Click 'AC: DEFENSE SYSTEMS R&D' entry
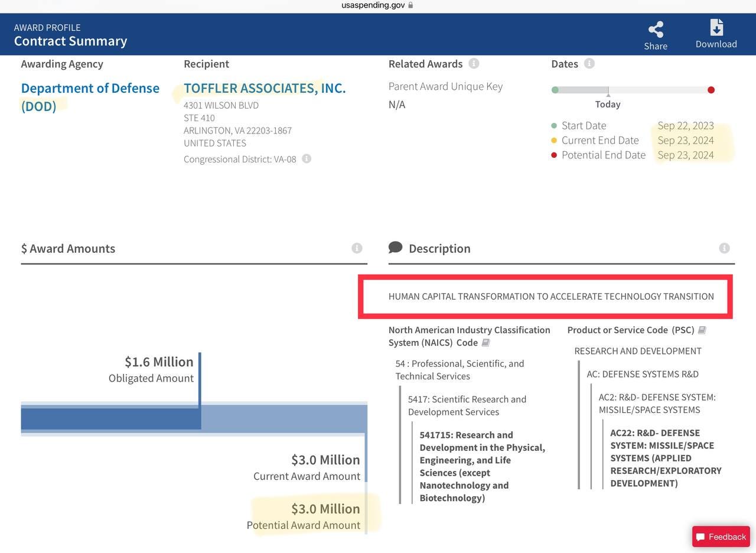This screenshot has height=553, width=756. 643,374
